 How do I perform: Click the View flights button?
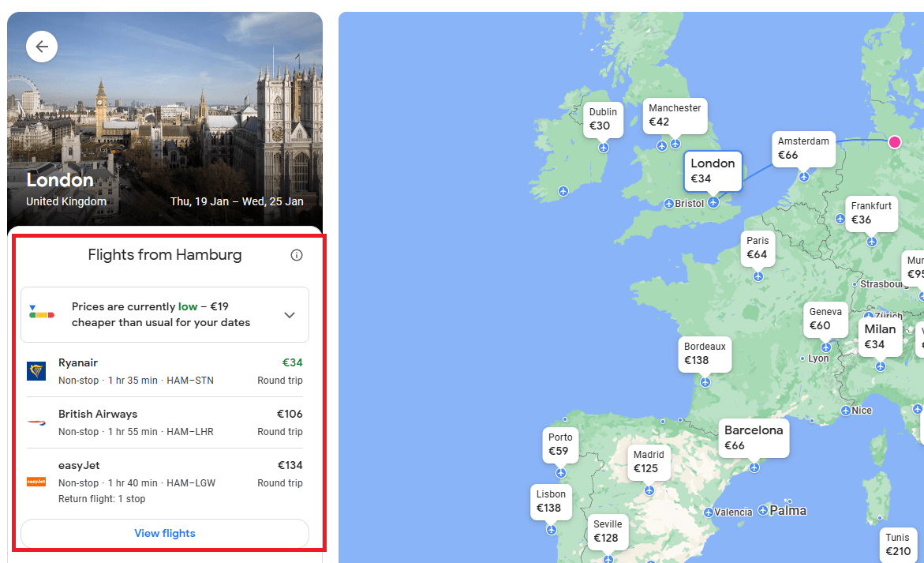[165, 534]
